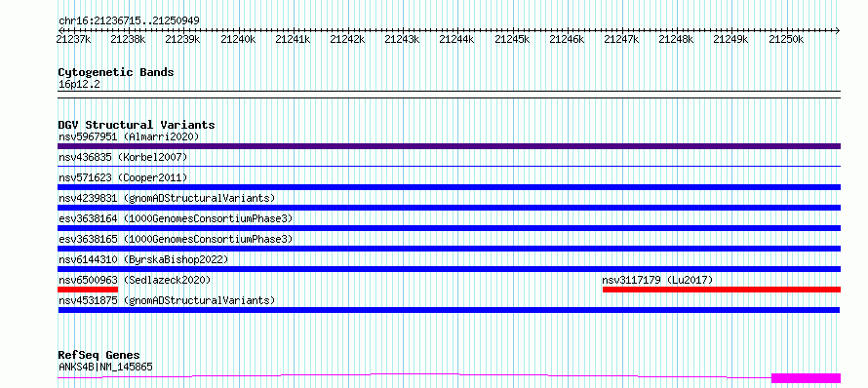Open gene label ANKS4B|NM_145865

[105, 367]
